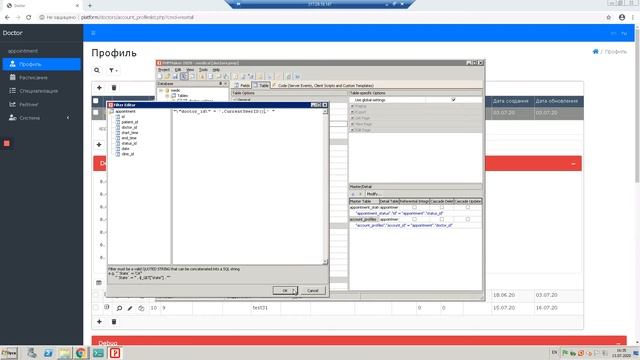Select the patient_id field in Filter Editor
The width and height of the screenshot is (640, 360).
tap(130, 122)
